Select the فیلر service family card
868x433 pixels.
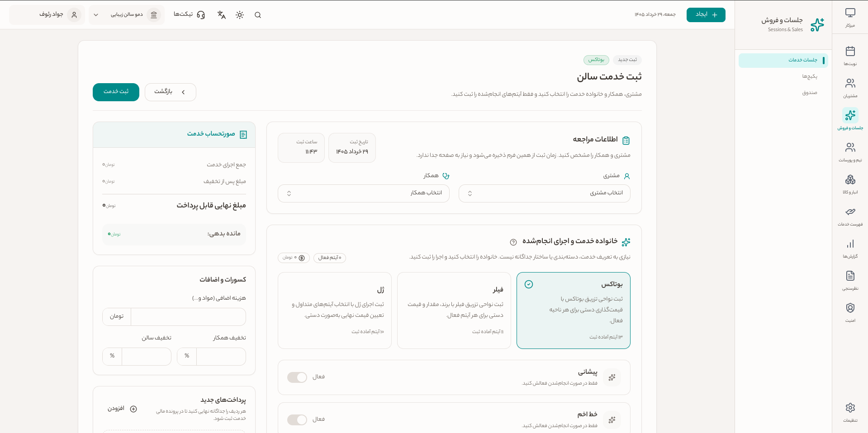click(x=454, y=311)
